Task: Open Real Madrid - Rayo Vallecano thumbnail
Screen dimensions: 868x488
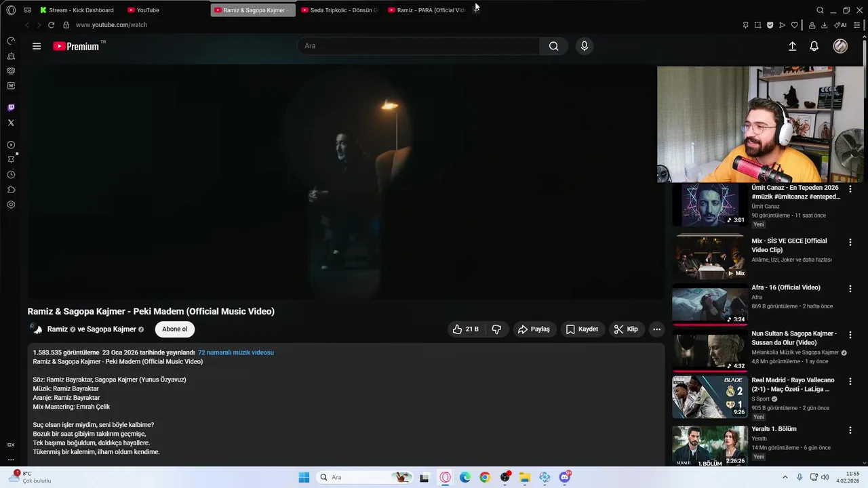Action: coord(710,397)
